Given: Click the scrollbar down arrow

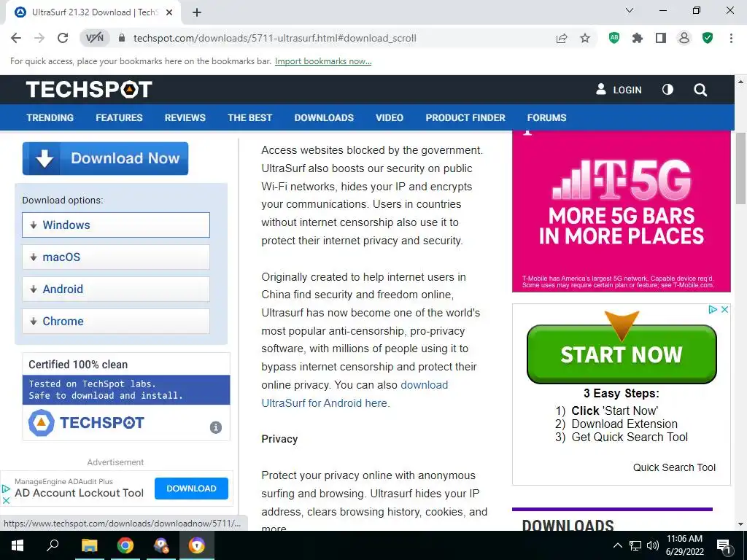Looking at the screenshot, I should (741, 525).
